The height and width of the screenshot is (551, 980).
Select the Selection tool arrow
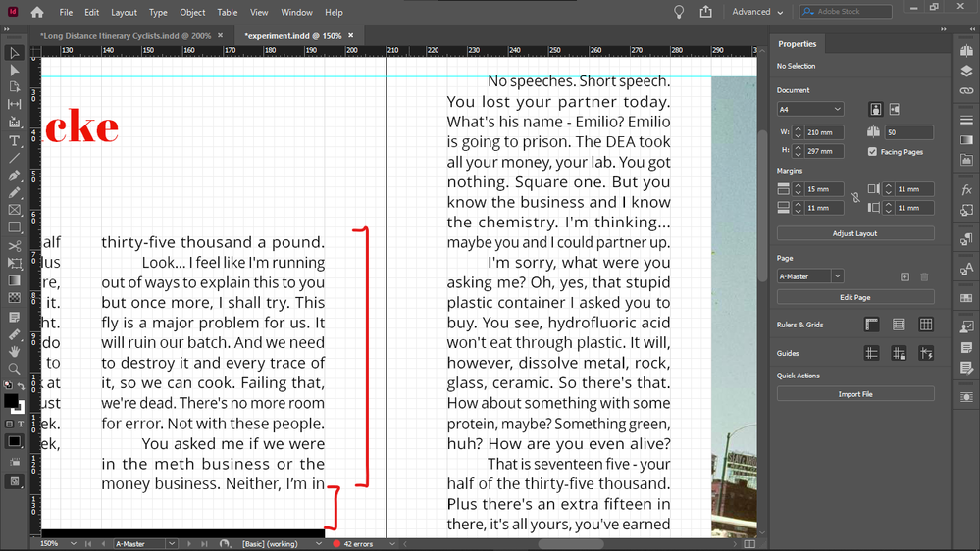click(x=14, y=53)
